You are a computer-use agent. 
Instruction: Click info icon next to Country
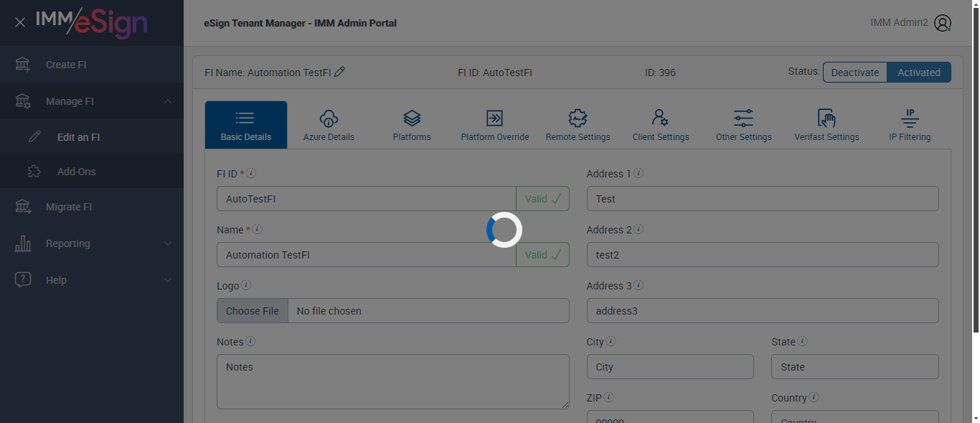pos(814,397)
